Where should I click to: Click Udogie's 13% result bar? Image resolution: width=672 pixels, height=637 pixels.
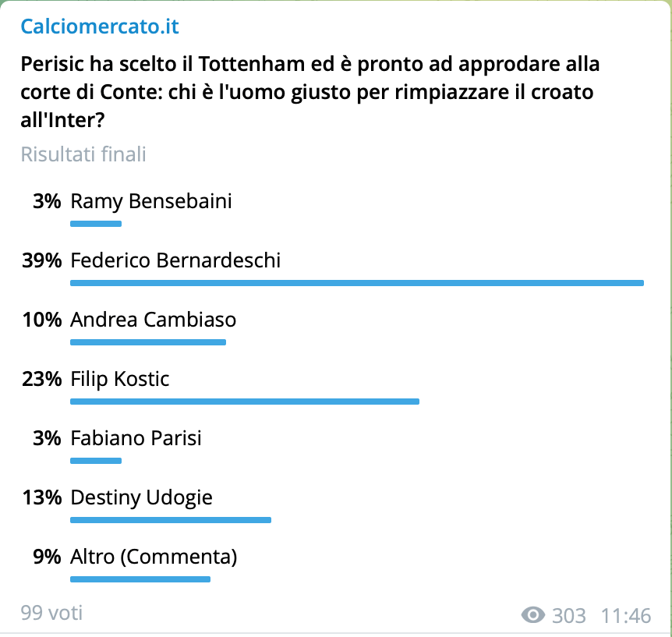tap(171, 520)
